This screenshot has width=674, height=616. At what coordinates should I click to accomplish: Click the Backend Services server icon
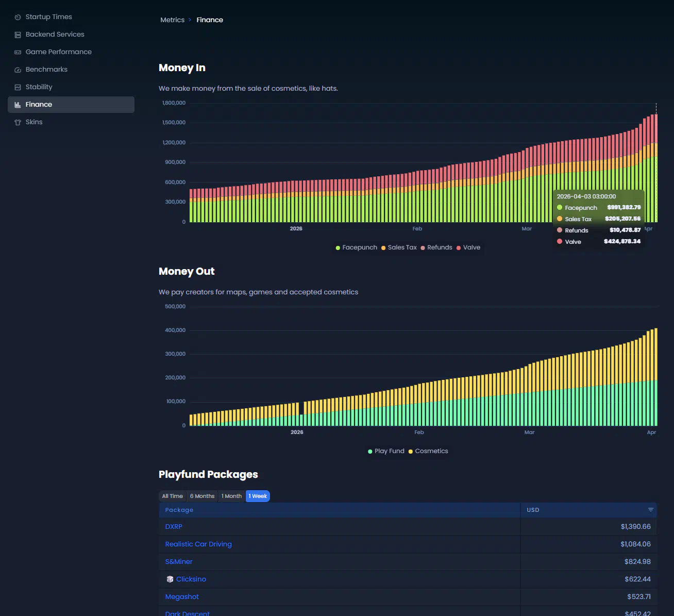tap(18, 35)
